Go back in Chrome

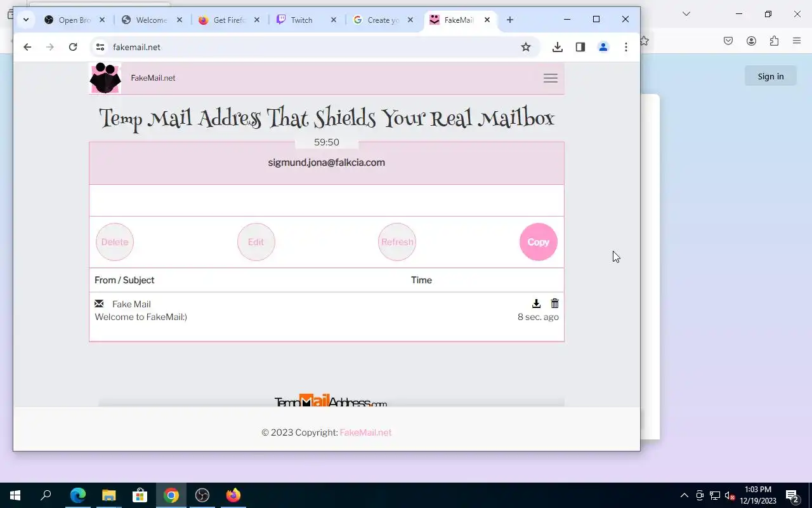27,47
